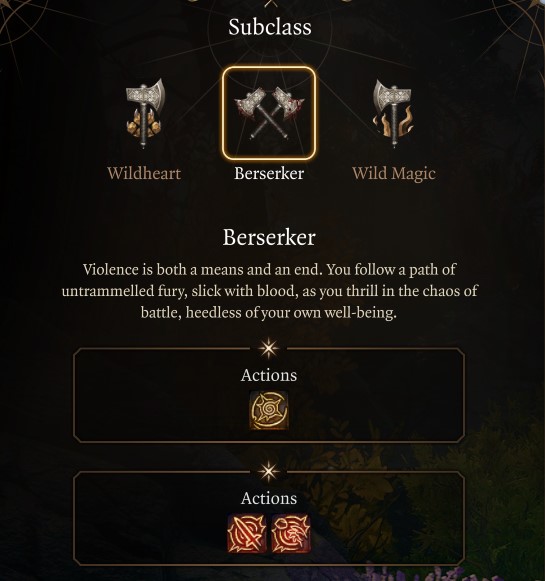Collapse section using chevron above Subclass

271,4
